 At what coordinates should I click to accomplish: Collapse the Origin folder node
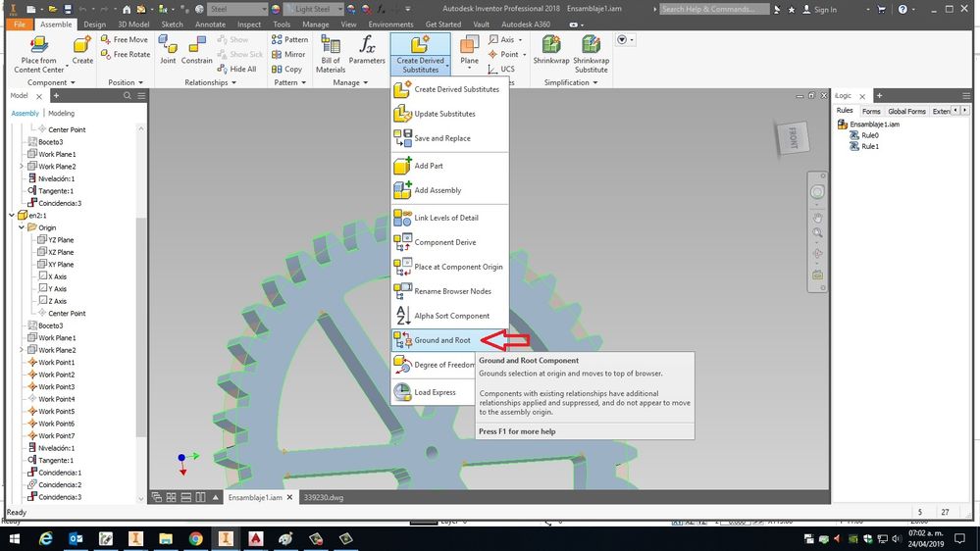pyautogui.click(x=22, y=227)
